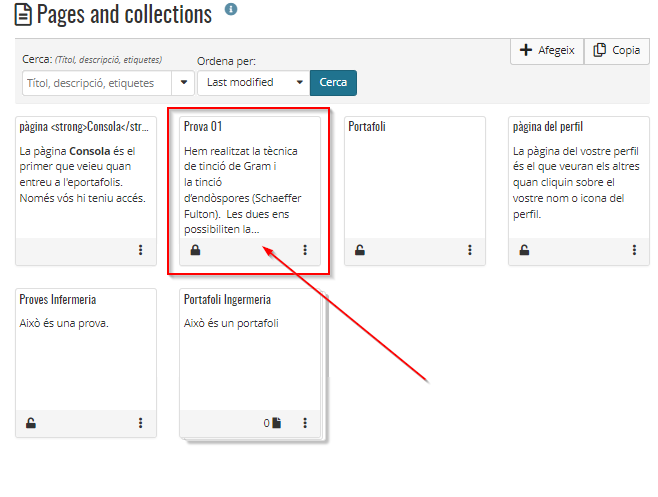658x497 pixels.
Task: Open the three-dot menu on Prova 01 card
Action: [305, 250]
